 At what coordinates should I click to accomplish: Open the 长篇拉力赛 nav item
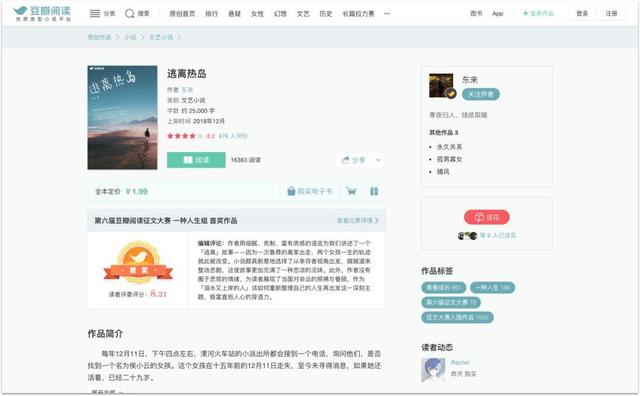(x=358, y=13)
